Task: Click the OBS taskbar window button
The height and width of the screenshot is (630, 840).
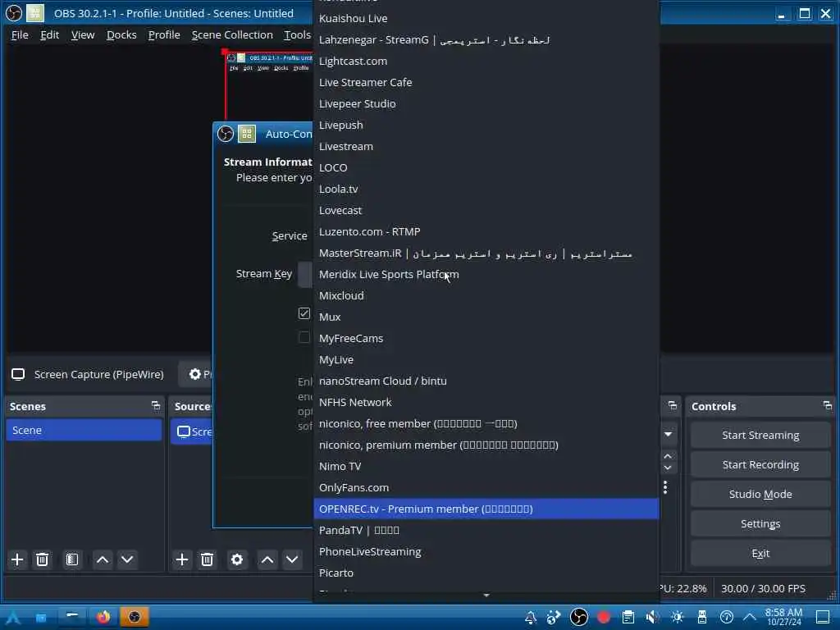Action: (134, 617)
